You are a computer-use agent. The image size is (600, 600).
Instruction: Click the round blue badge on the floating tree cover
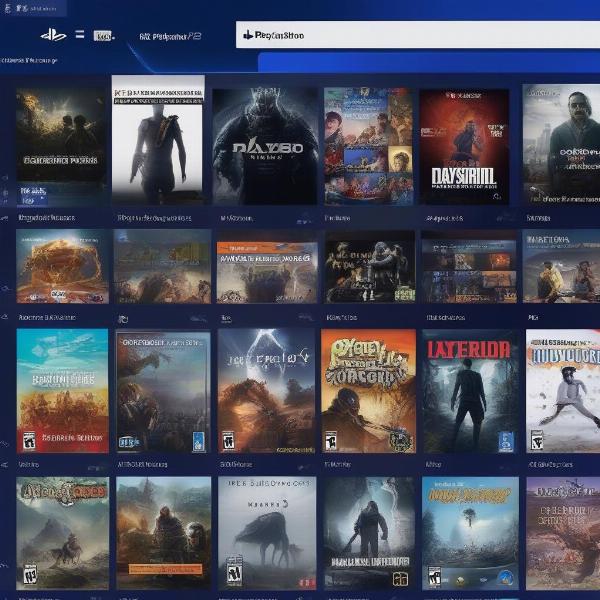(x=506, y=576)
